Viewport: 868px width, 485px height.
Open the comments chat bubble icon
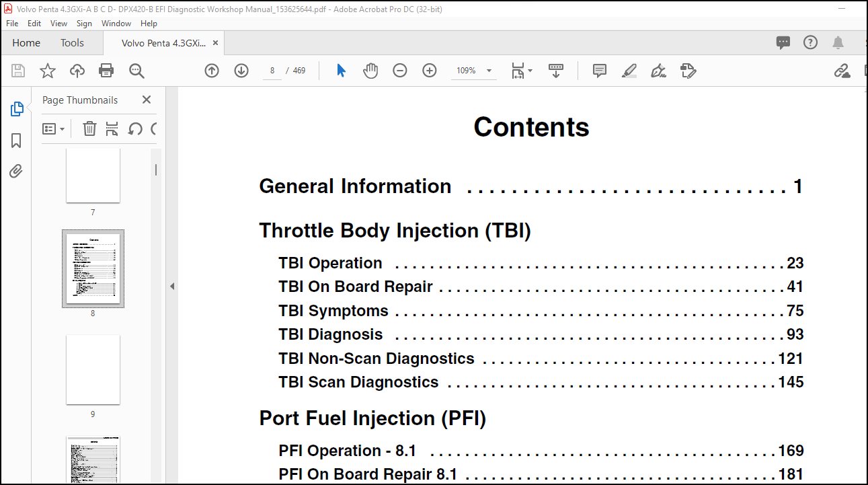pyautogui.click(x=783, y=42)
